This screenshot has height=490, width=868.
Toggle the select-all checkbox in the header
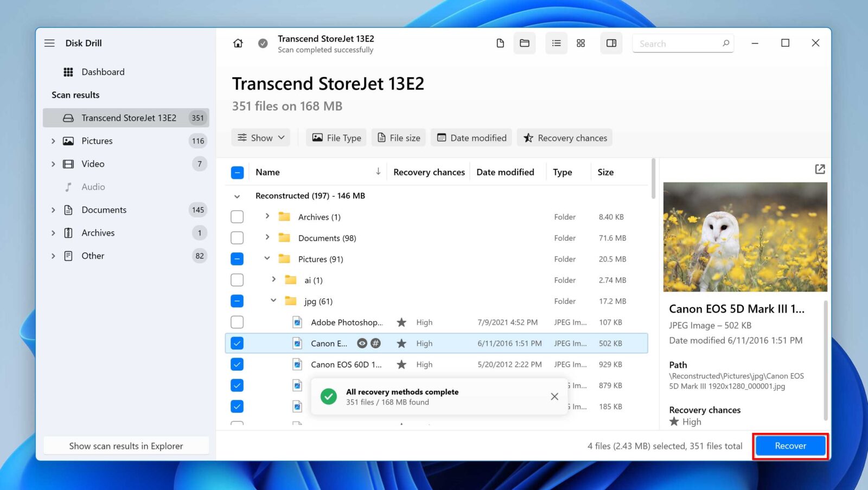pos(237,172)
